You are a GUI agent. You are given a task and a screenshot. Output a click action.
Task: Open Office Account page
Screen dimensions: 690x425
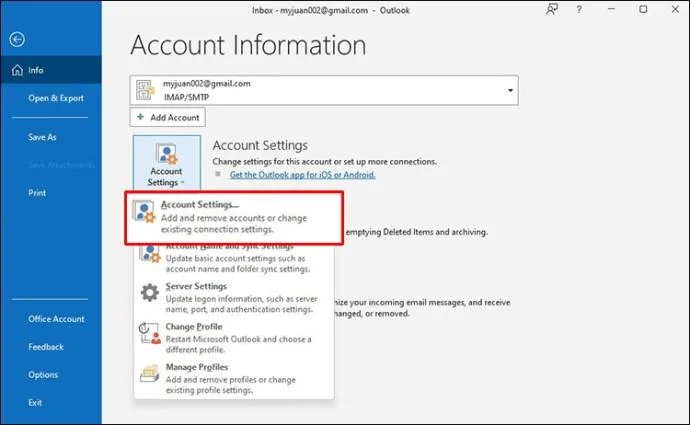pyautogui.click(x=56, y=319)
